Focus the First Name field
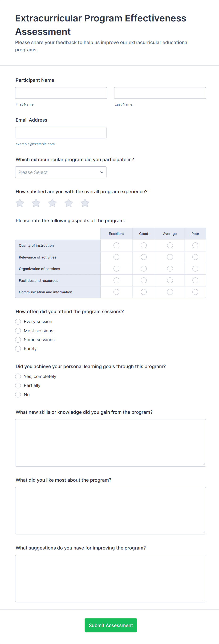Image resolution: width=219 pixels, height=644 pixels. coord(61,93)
